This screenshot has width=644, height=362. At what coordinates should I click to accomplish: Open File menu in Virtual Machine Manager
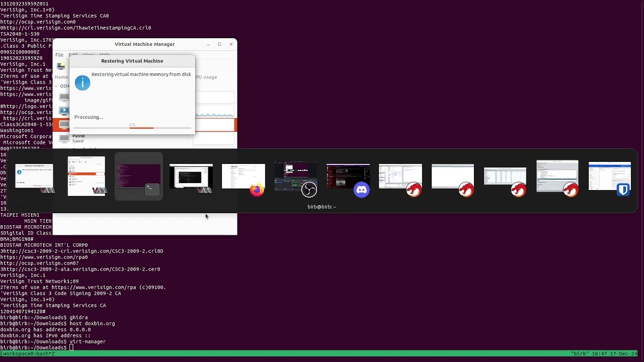(59, 55)
